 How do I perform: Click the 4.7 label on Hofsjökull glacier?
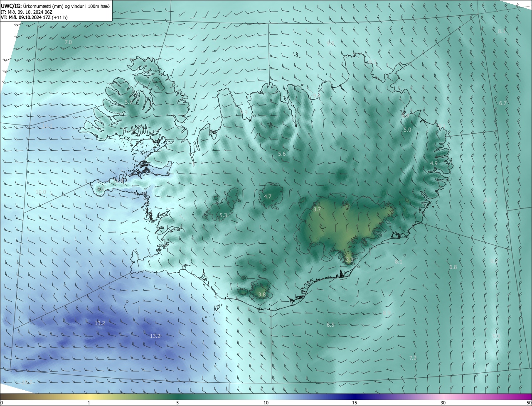[x=268, y=197]
